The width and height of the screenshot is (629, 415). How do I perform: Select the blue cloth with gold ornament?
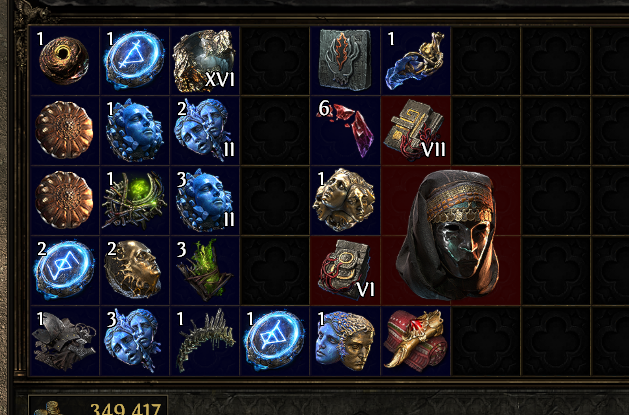pos(415,60)
